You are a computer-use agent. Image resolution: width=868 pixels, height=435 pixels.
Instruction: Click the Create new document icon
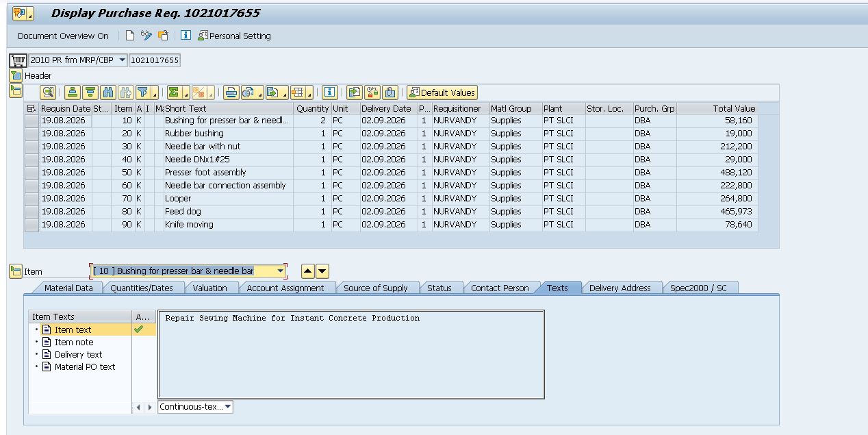[x=130, y=36]
